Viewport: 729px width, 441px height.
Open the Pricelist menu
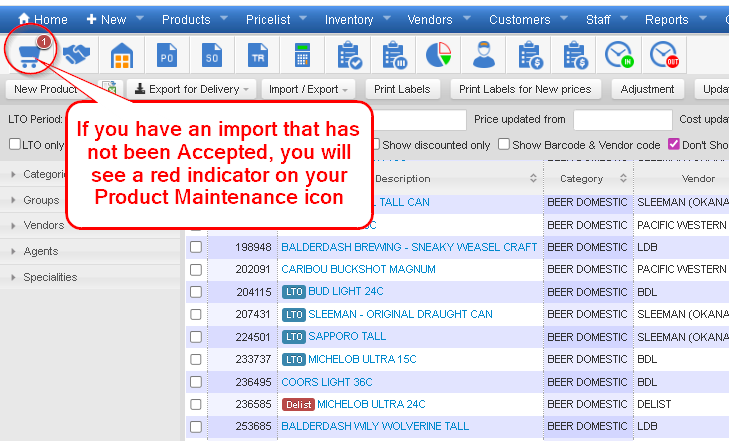click(266, 19)
